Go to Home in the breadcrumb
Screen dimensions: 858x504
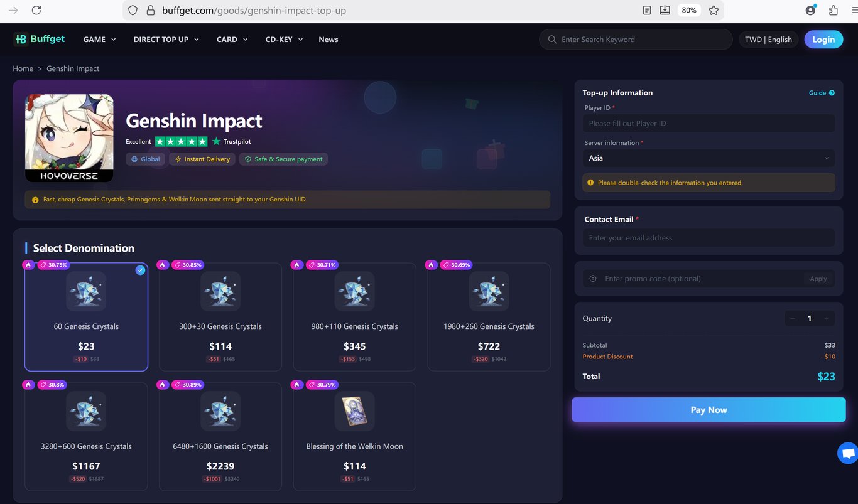point(23,68)
